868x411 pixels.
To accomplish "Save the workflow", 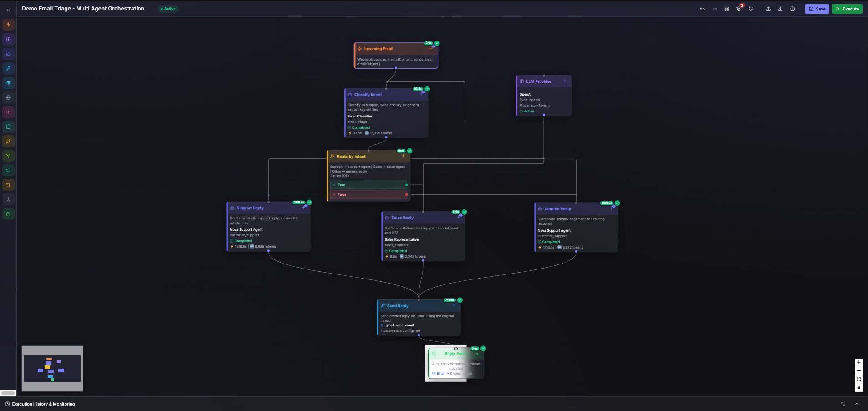I will 817,9.
